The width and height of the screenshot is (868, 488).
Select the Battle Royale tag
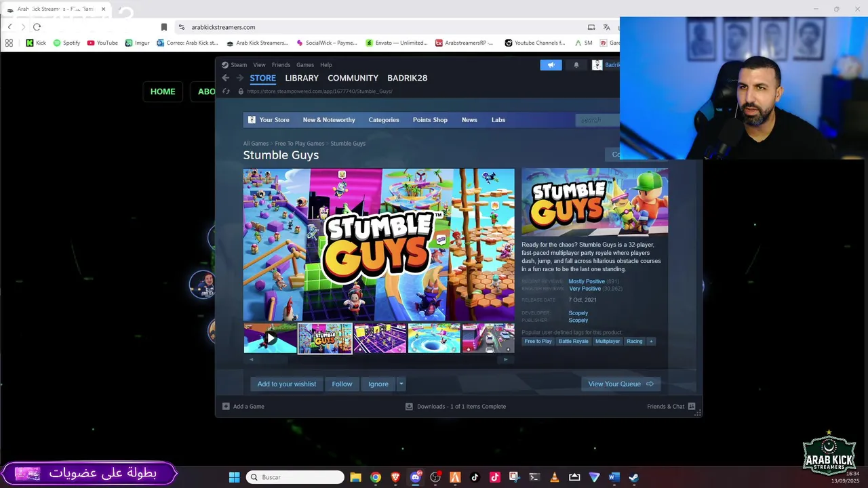pyautogui.click(x=573, y=342)
